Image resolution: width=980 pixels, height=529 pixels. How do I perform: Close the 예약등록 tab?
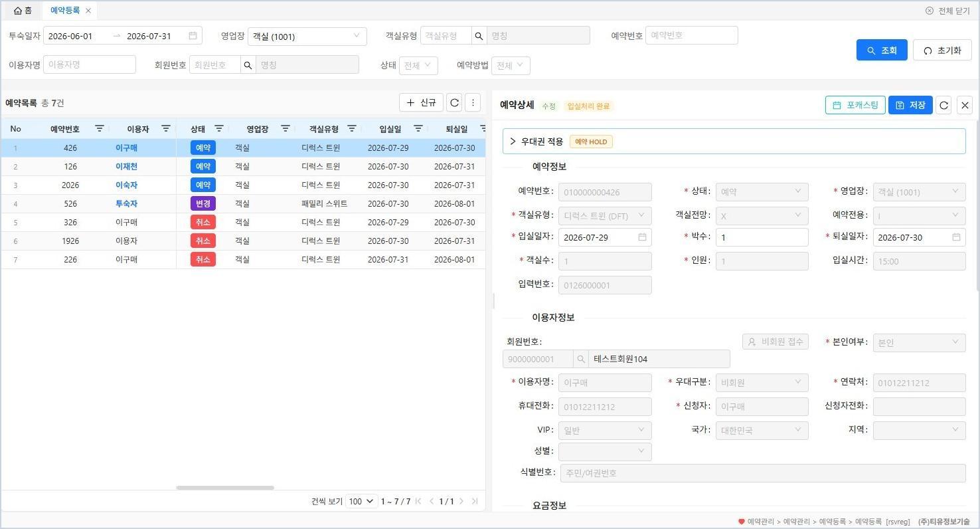pyautogui.click(x=88, y=11)
